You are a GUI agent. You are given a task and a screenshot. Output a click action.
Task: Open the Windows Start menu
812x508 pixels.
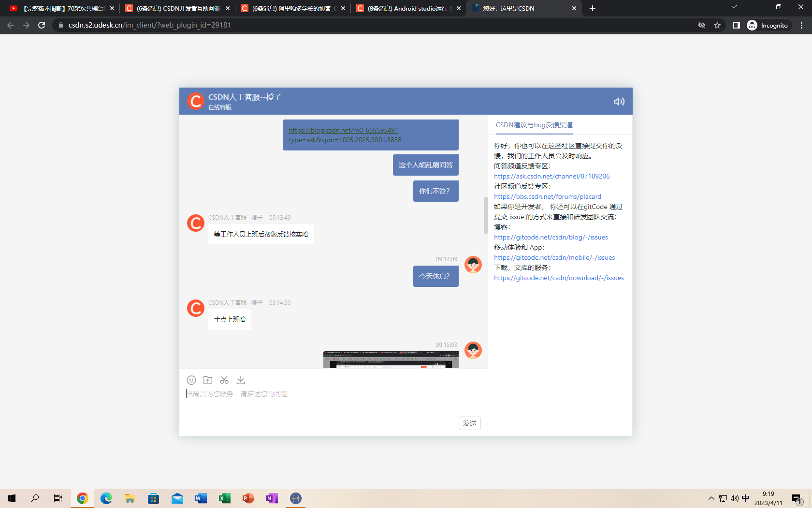[x=12, y=498]
